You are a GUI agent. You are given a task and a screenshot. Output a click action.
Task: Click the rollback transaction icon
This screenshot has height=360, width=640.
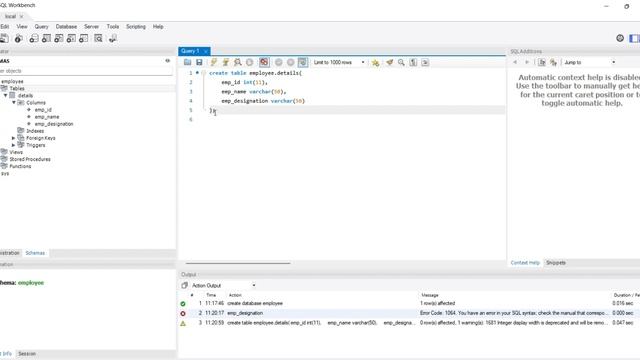tap(290, 62)
